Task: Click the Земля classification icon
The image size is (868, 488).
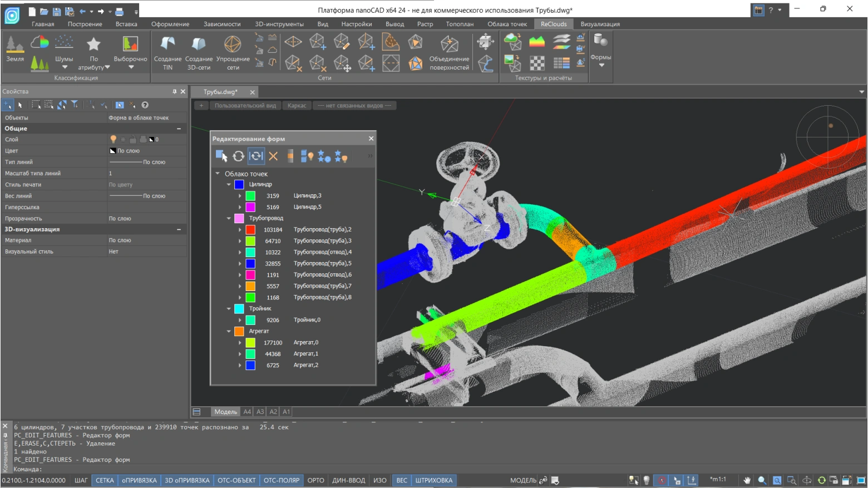Action: click(x=15, y=45)
